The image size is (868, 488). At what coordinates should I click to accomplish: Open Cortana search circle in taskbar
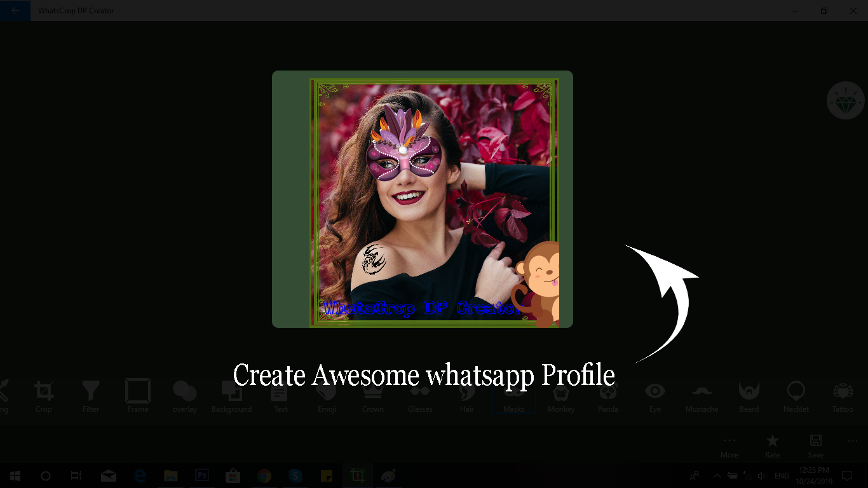[x=46, y=475]
